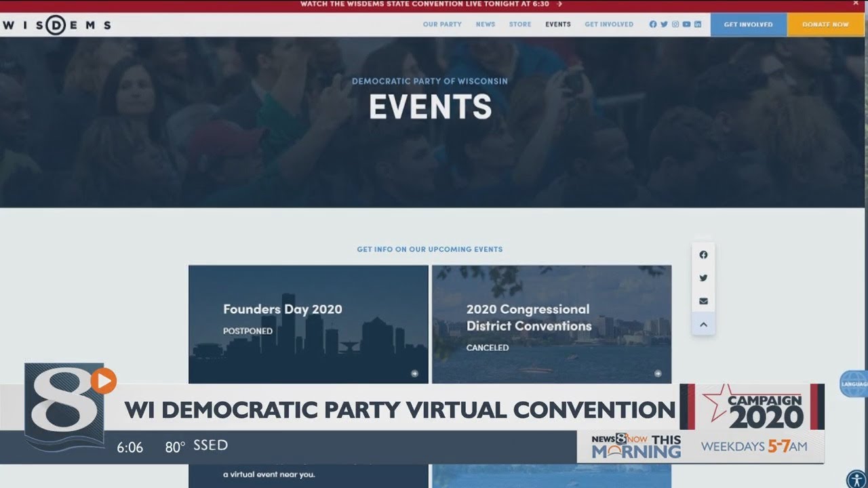Click the Events page heading
Image resolution: width=868 pixels, height=488 pixels.
[430, 107]
